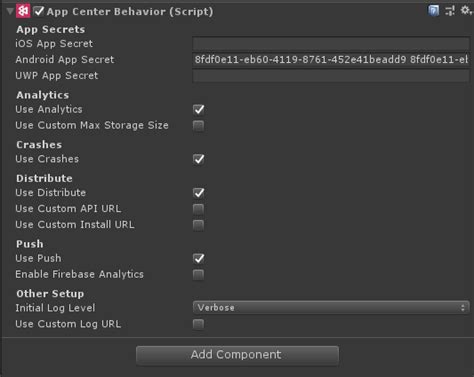Click the iOS App Secret field
474x377 pixels.
[x=331, y=44]
